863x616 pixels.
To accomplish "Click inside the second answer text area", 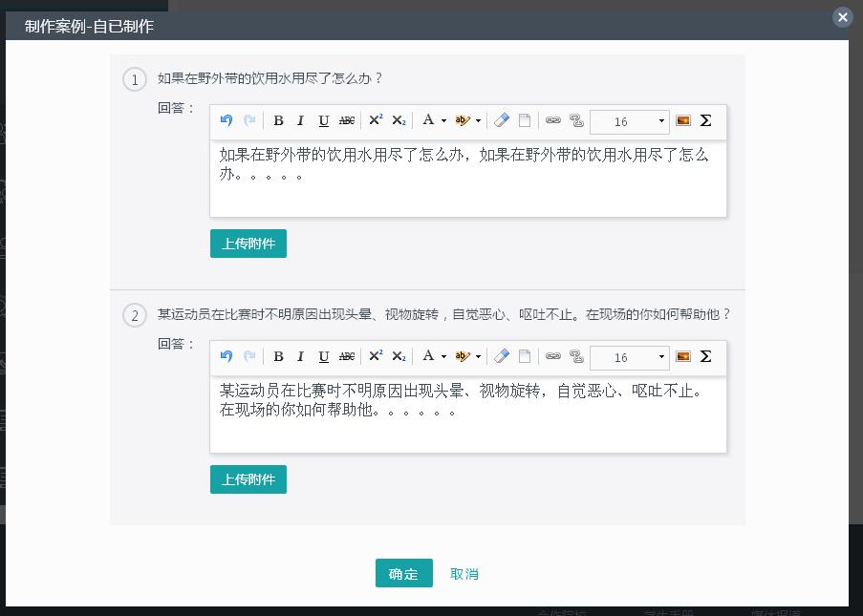I will pos(468,430).
